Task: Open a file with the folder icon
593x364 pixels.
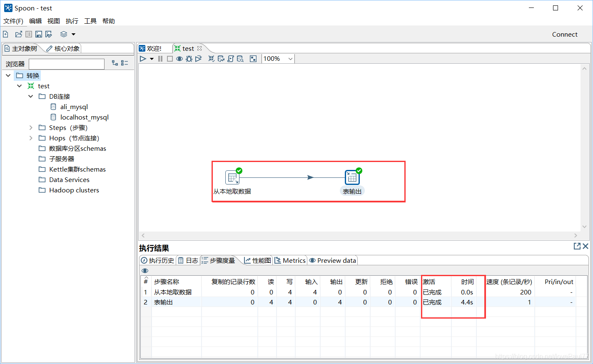Action: click(18, 34)
